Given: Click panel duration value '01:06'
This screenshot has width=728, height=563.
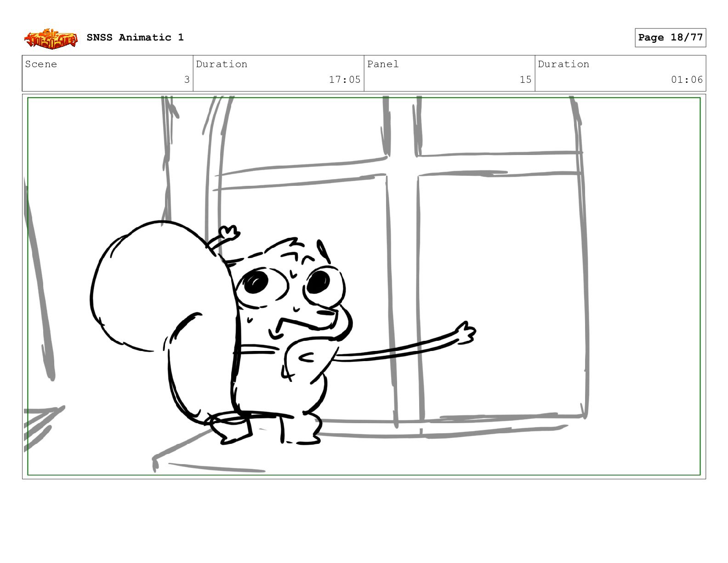Looking at the screenshot, I should coord(687,80).
